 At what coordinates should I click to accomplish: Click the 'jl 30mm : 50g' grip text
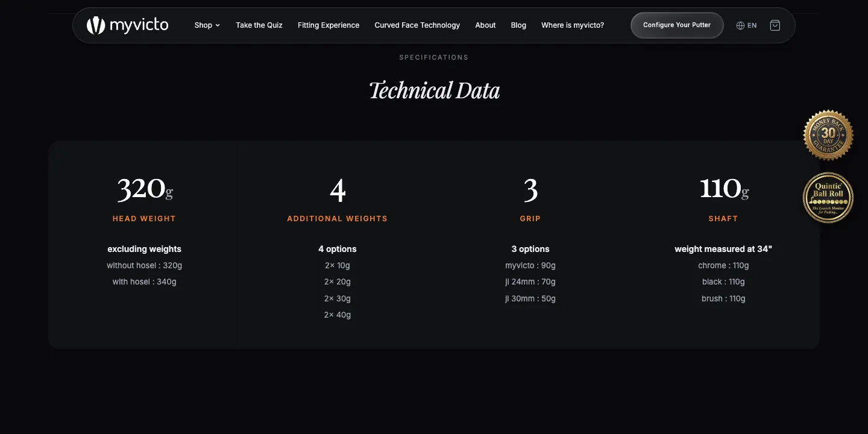[530, 299]
